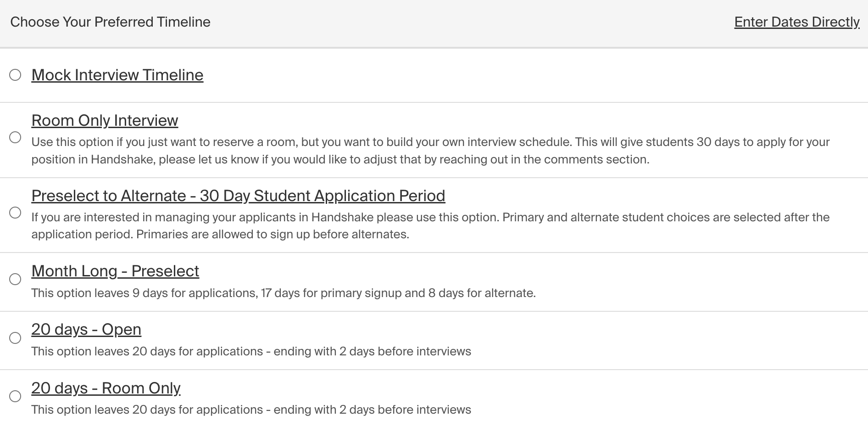Click the 20 days - Open title link
Image resolution: width=868 pixels, height=427 pixels.
click(x=86, y=329)
